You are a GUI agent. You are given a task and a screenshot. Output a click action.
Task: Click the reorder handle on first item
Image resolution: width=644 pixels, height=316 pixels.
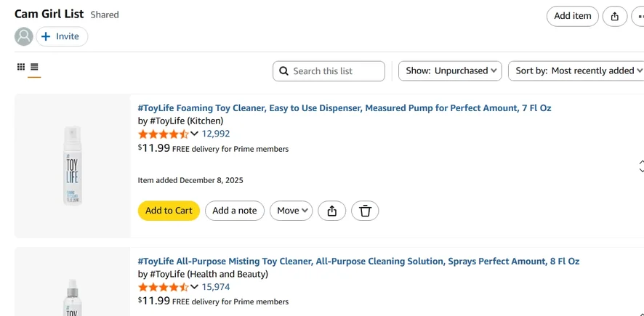click(640, 166)
